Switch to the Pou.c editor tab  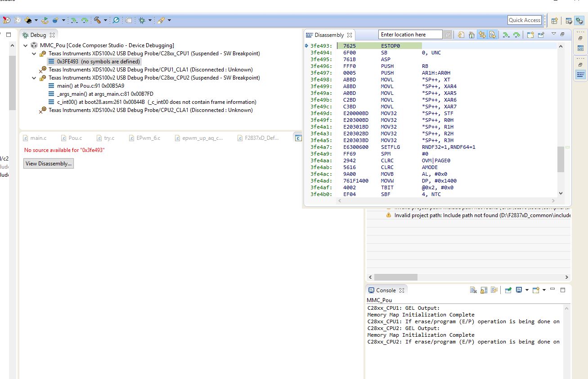72,138
